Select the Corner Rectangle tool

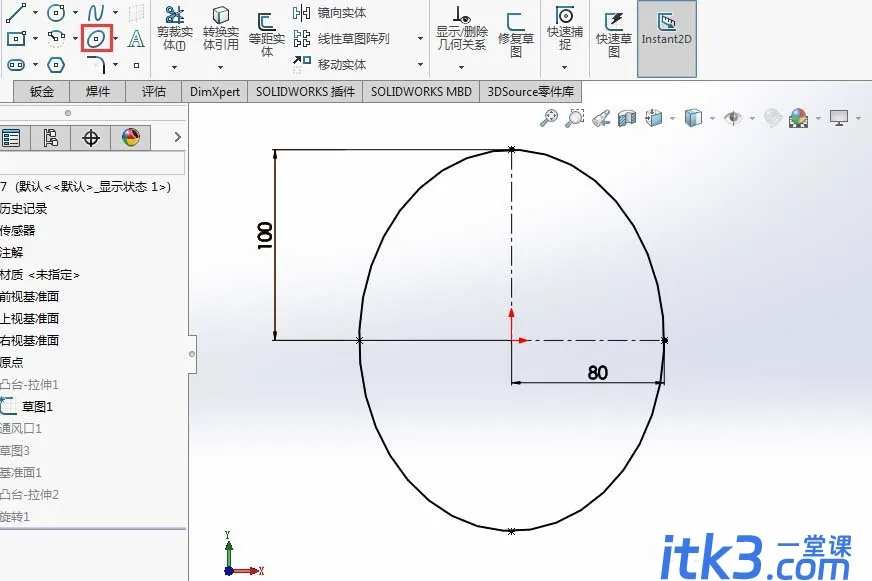point(16,38)
